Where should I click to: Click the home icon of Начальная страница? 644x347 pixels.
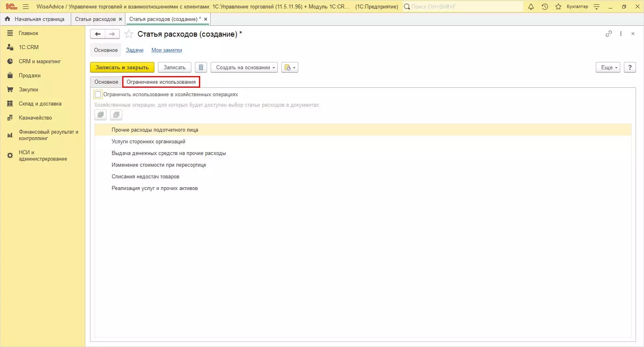coord(7,19)
